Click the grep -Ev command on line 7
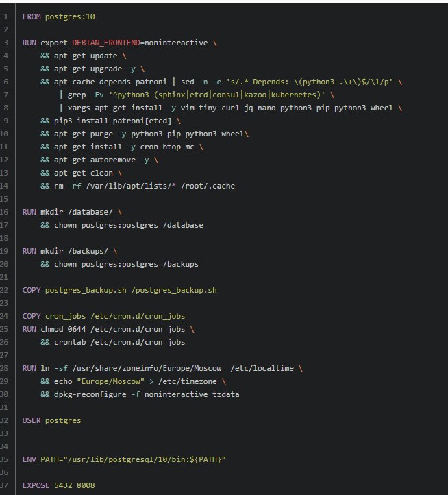 tap(196, 95)
